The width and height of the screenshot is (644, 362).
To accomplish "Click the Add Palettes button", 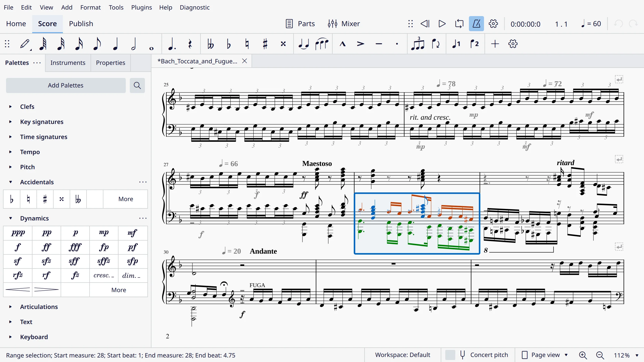I will (66, 85).
